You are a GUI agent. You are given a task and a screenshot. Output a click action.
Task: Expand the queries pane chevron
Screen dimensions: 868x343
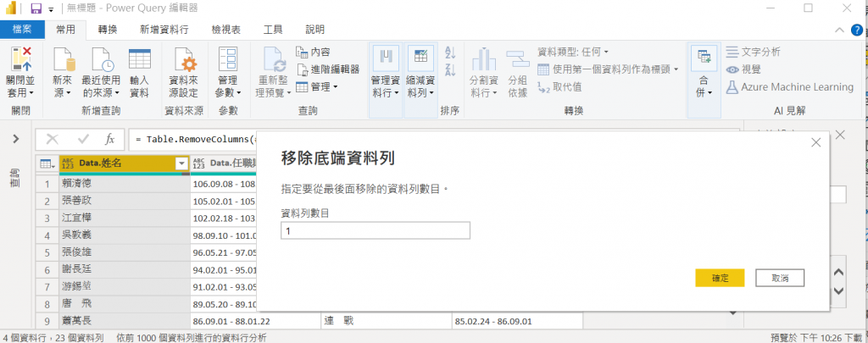tap(16, 139)
